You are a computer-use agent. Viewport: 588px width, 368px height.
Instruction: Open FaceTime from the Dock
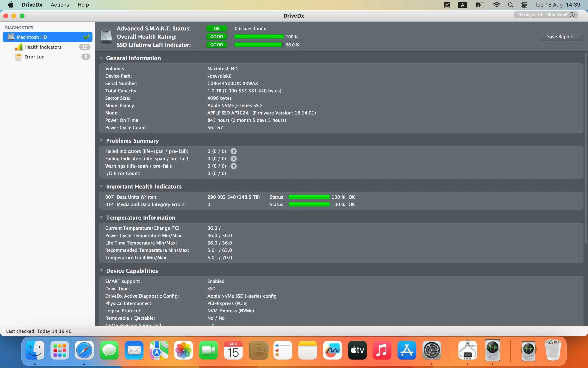208,350
